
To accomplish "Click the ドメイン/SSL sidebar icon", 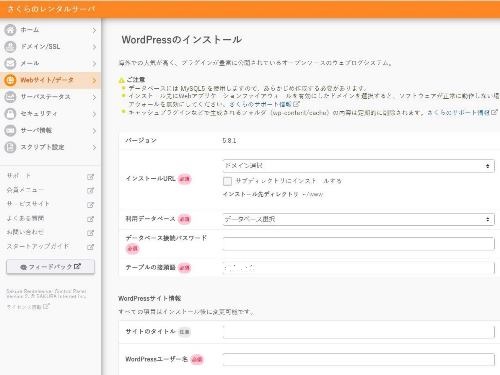I will coord(10,47).
